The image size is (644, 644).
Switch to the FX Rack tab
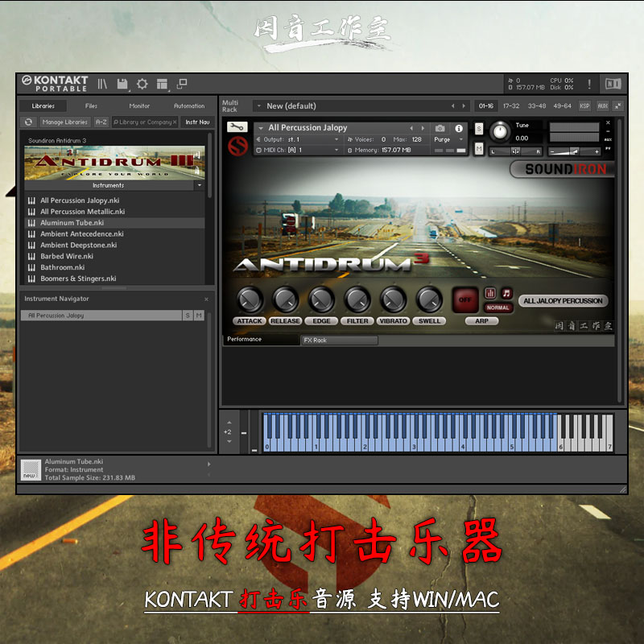[x=338, y=340]
